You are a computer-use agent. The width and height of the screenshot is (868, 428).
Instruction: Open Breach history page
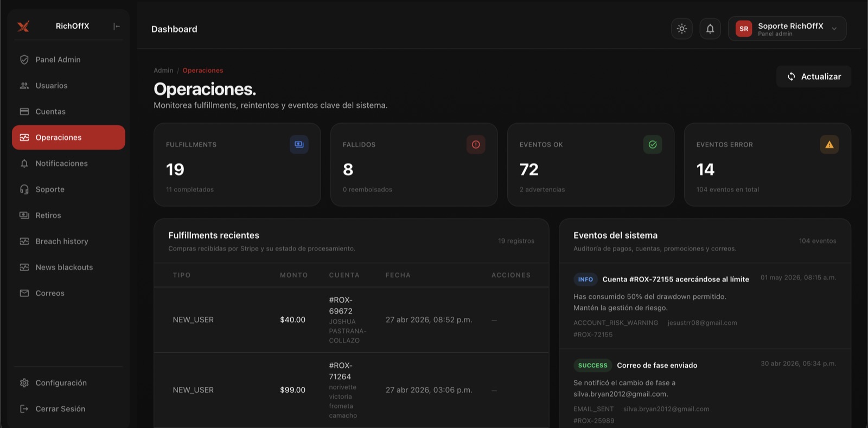[68, 241]
